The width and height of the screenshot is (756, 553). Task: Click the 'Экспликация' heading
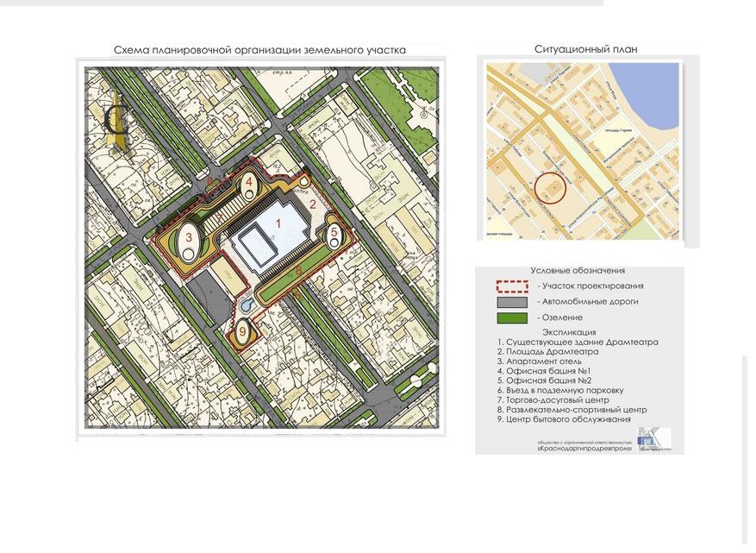(x=569, y=332)
